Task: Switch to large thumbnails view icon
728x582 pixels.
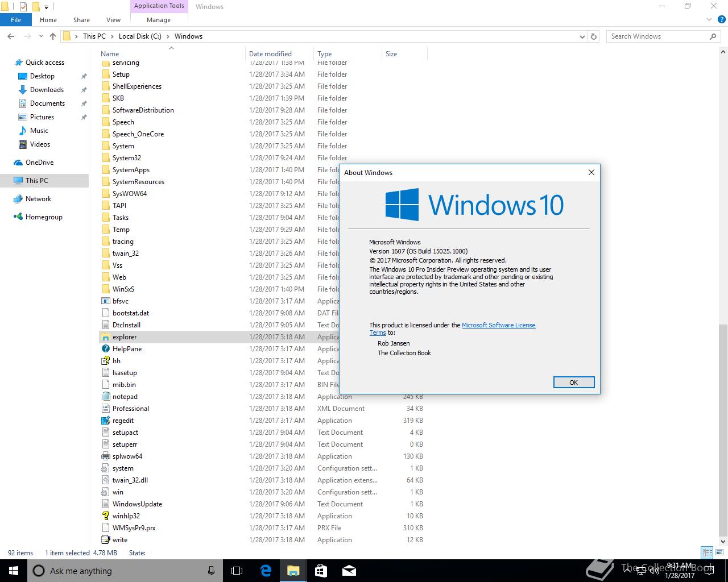Action: click(x=719, y=552)
